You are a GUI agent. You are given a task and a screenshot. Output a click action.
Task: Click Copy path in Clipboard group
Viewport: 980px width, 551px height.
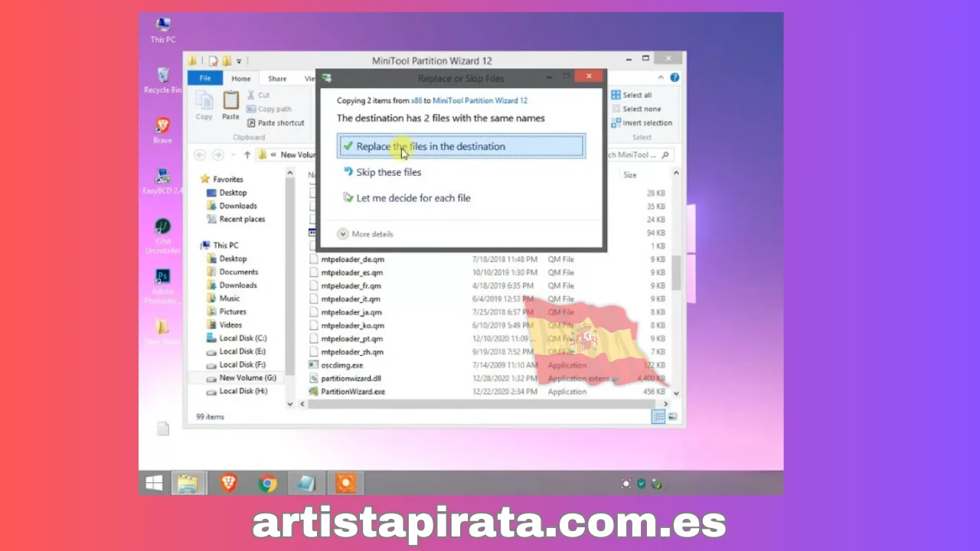point(269,109)
